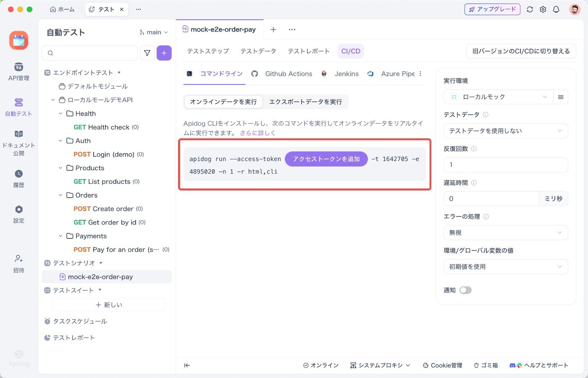
Task: Select オンラインデータを実行 option
Action: 223,102
